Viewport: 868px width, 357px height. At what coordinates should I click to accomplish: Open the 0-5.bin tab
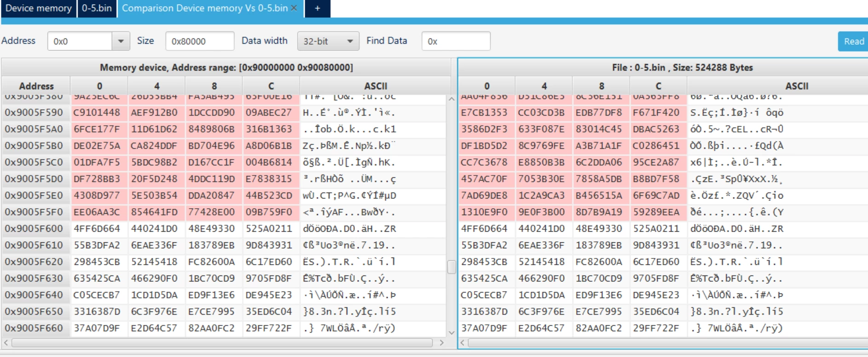coord(97,8)
